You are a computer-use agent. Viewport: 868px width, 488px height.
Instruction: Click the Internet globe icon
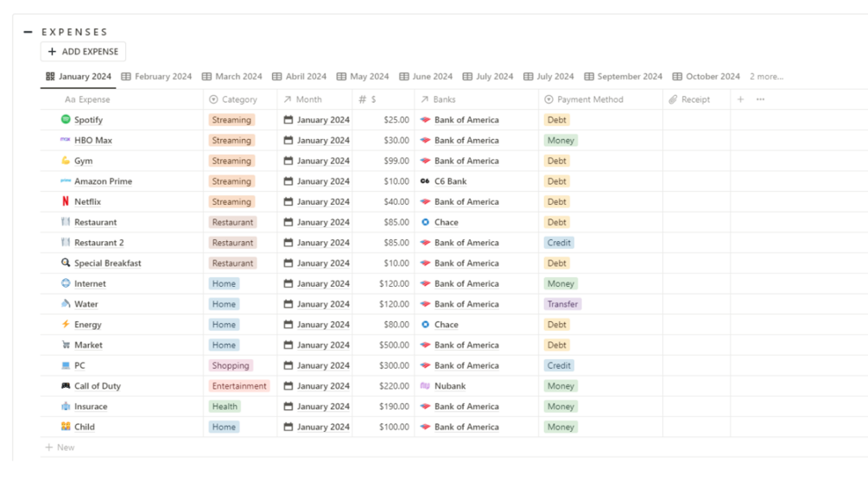pos(66,282)
